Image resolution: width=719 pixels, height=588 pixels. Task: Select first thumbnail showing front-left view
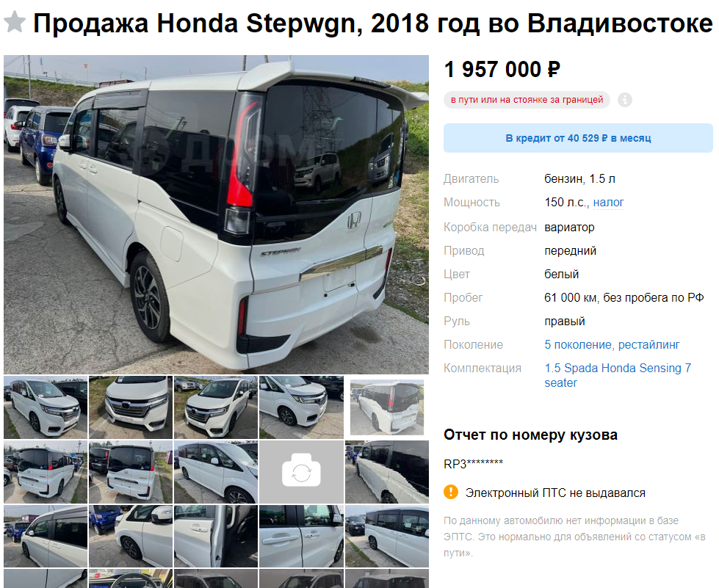[46, 407]
